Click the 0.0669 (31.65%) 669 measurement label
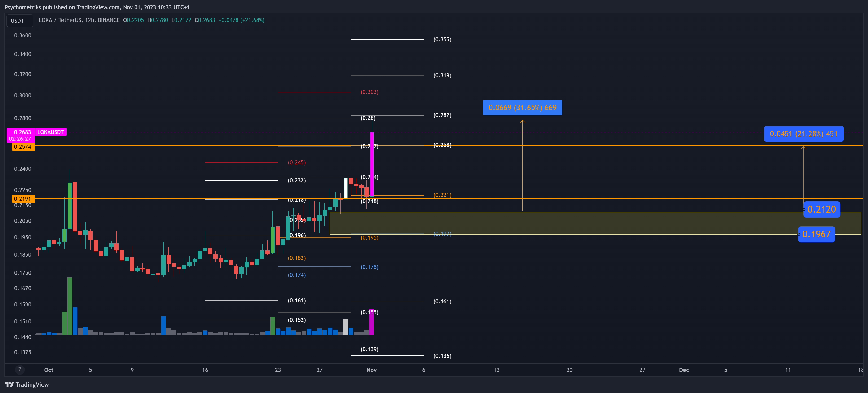Image resolution: width=868 pixels, height=393 pixels. click(522, 107)
